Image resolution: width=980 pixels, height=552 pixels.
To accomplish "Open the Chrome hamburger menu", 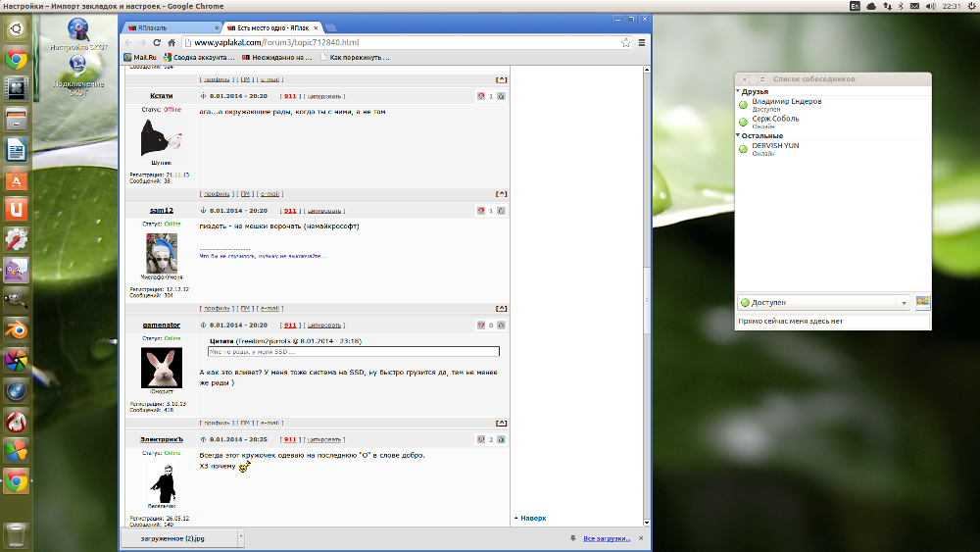I will [642, 42].
